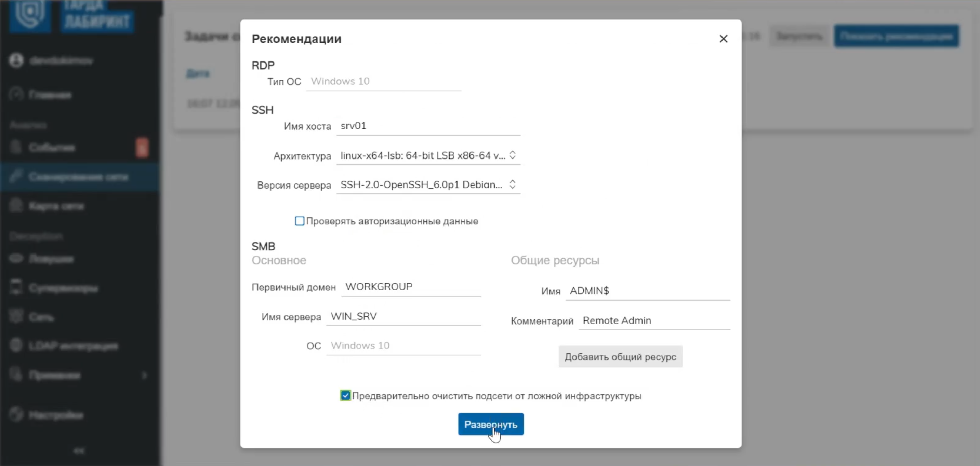Click the LDAP integration icon in sidebar
Image resolution: width=980 pixels, height=466 pixels.
[16, 345]
